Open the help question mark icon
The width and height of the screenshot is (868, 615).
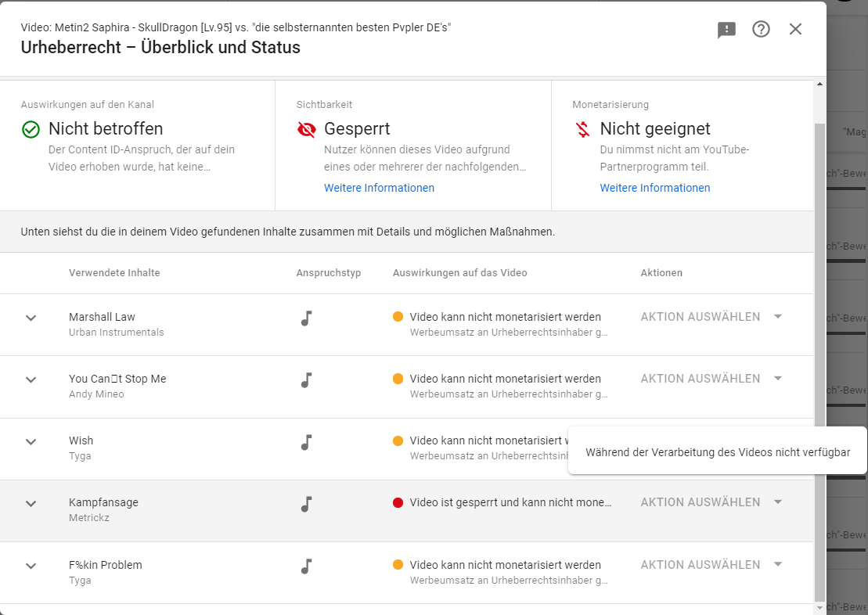(761, 29)
